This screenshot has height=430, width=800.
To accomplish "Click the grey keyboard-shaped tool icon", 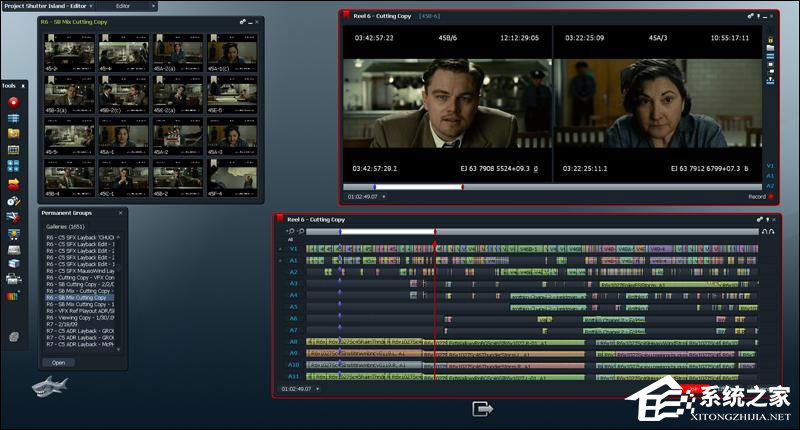I will pos(14,250).
